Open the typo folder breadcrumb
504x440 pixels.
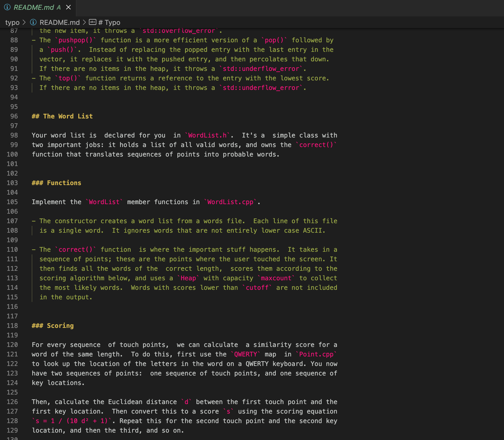pyautogui.click(x=12, y=22)
